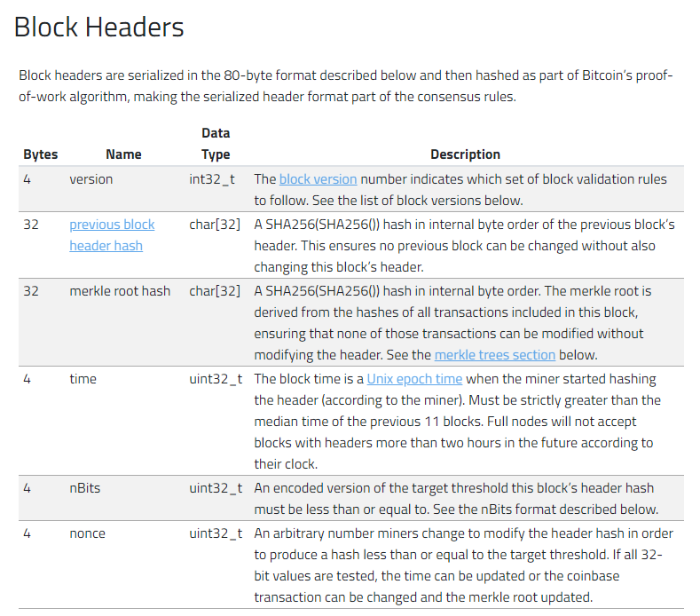Click the nBits description text
Screen dimensions: 700x616
[456, 499]
